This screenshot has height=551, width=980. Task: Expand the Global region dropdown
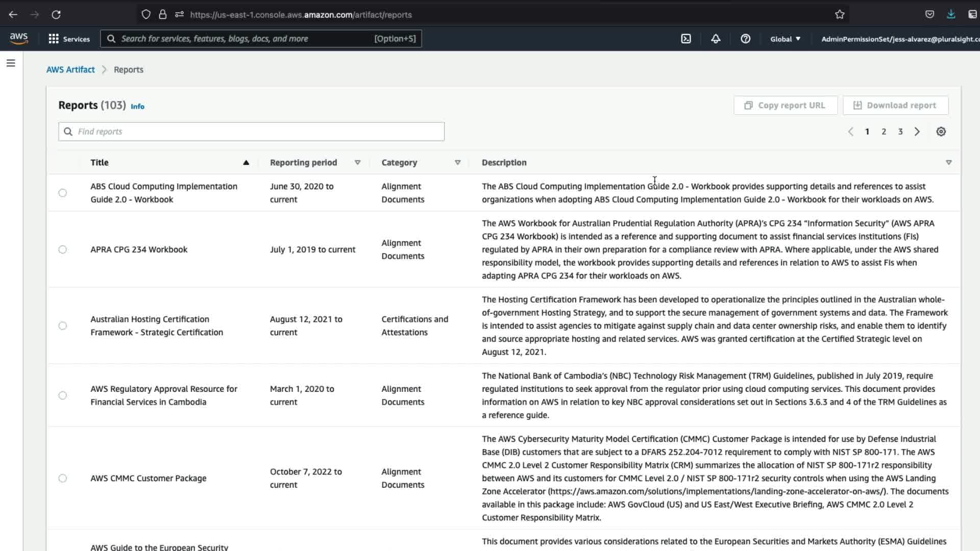click(x=785, y=39)
